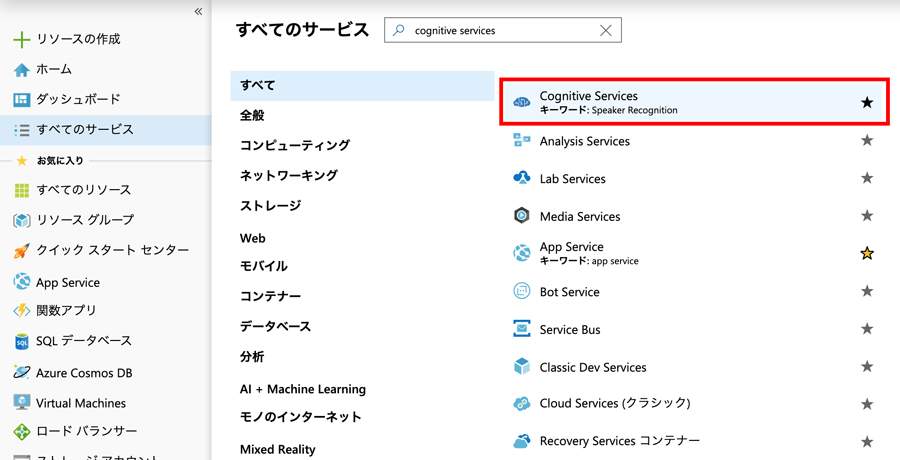900x460 pixels.
Task: Click the dashboard icon next to ダッシュボード
Action: coord(21,99)
